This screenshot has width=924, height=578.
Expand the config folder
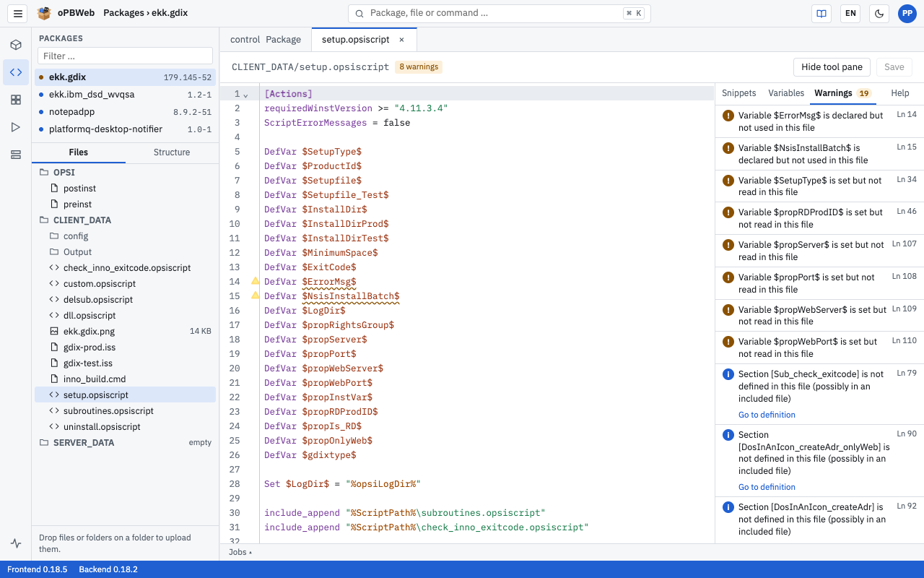[125, 236]
